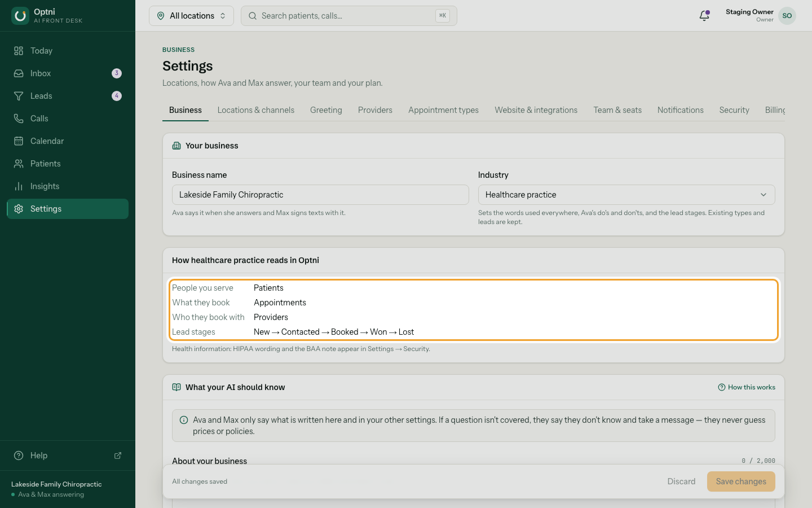Click the Optni logo icon
This screenshot has width=812, height=508.
[20, 16]
